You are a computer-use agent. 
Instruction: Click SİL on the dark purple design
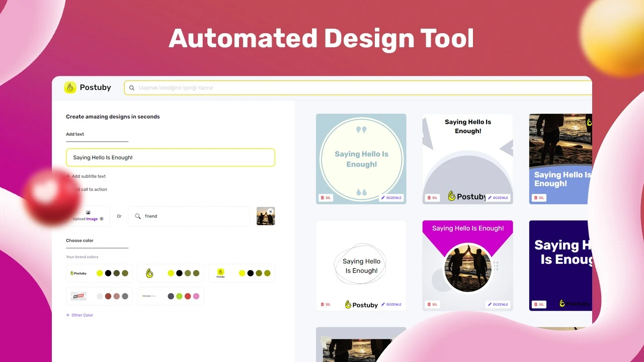(x=539, y=304)
